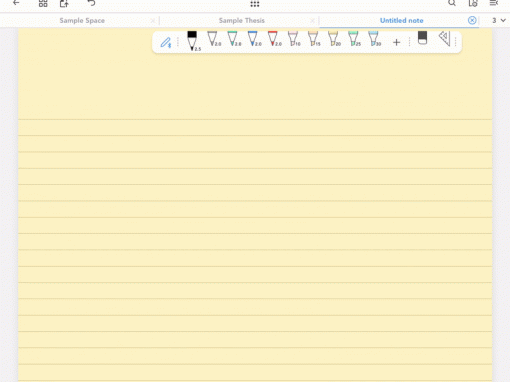The image size is (510, 382).
Task: Expand the open tabs count dropdown
Action: (x=499, y=21)
